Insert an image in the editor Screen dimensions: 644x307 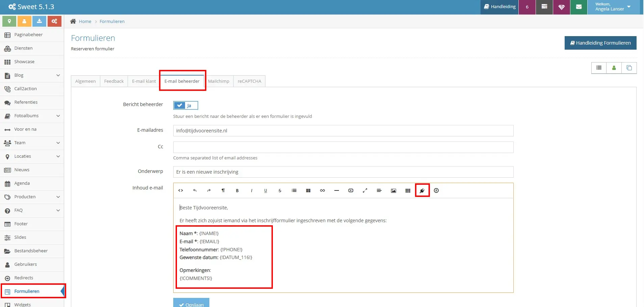tap(393, 190)
